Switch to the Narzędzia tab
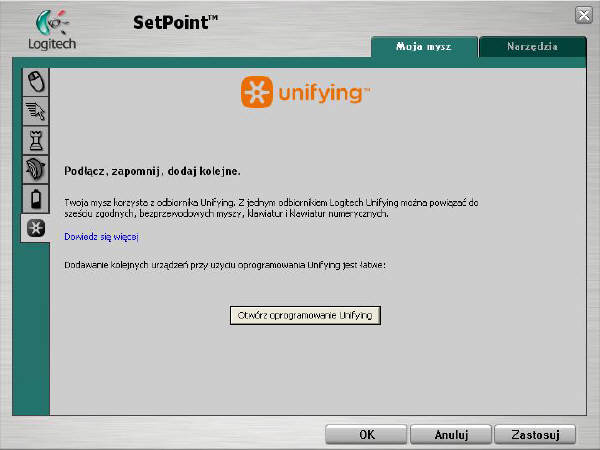 click(532, 47)
